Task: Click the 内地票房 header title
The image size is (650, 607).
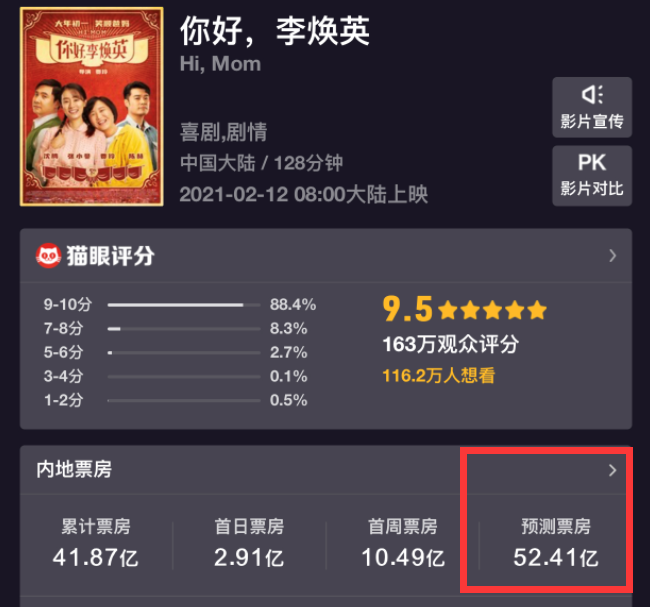Action: pos(74,470)
